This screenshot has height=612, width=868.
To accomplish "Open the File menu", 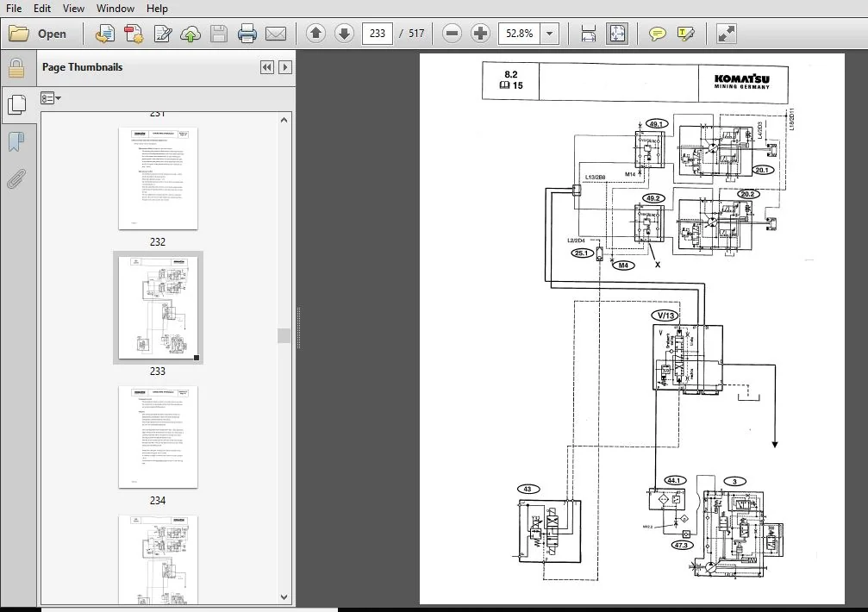I will (x=13, y=9).
